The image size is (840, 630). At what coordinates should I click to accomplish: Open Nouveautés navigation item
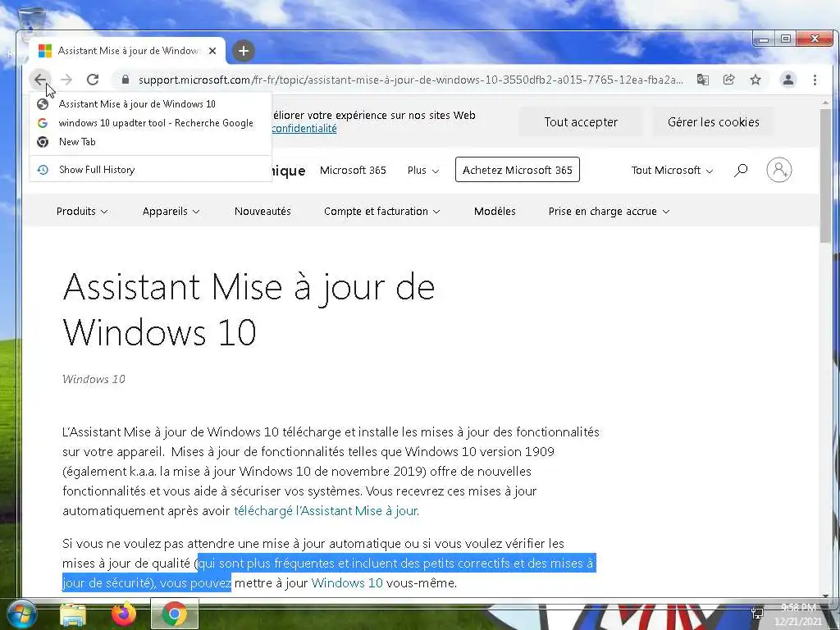tap(262, 211)
